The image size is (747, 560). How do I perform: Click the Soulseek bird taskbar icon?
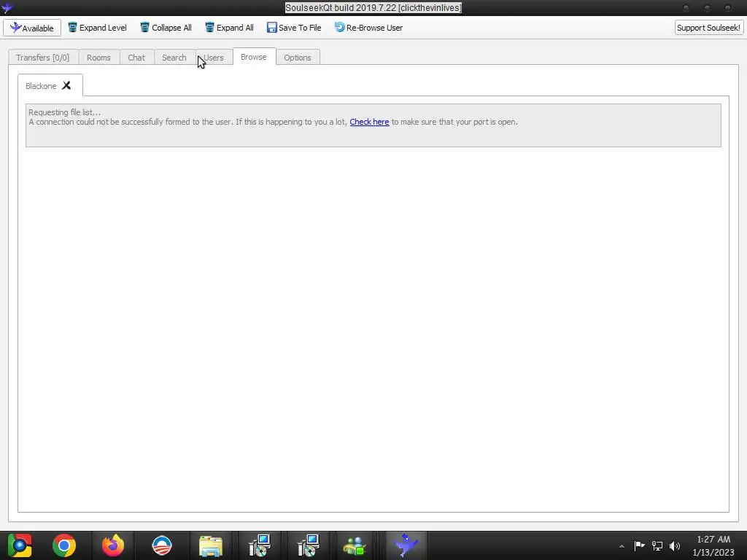[406, 545]
